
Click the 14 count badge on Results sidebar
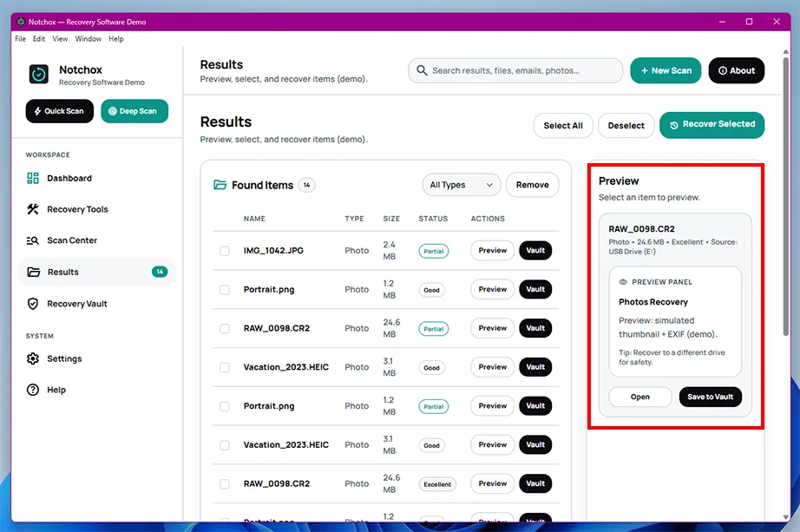tap(160, 273)
